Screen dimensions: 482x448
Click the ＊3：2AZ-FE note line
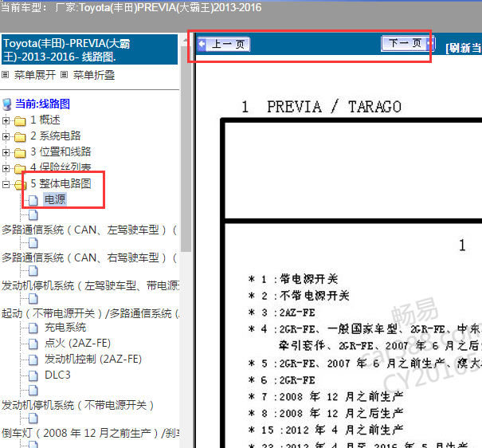(281, 312)
